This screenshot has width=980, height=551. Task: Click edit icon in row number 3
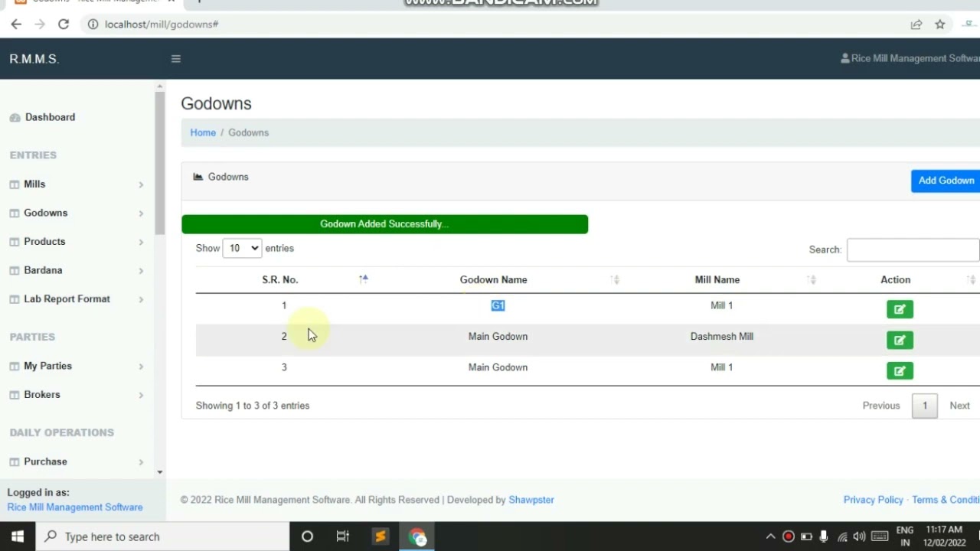(900, 371)
